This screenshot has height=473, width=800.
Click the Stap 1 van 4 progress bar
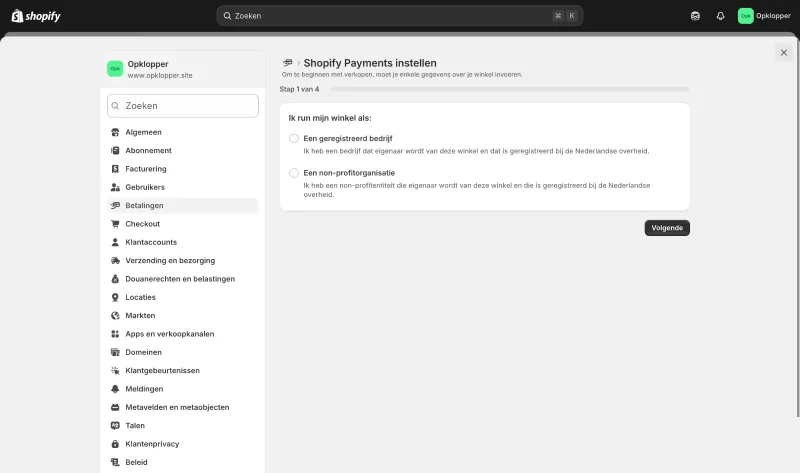click(510, 89)
